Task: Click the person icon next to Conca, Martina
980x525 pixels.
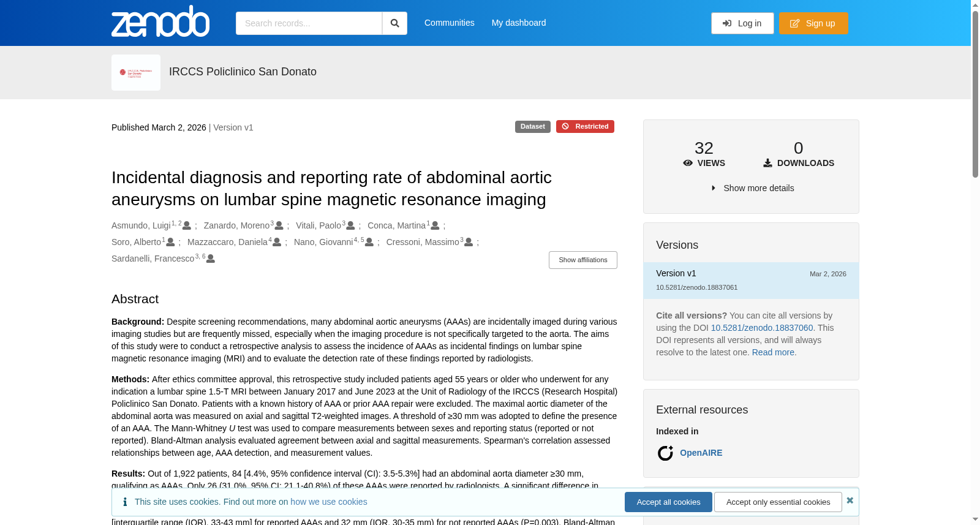Action: [x=435, y=226]
